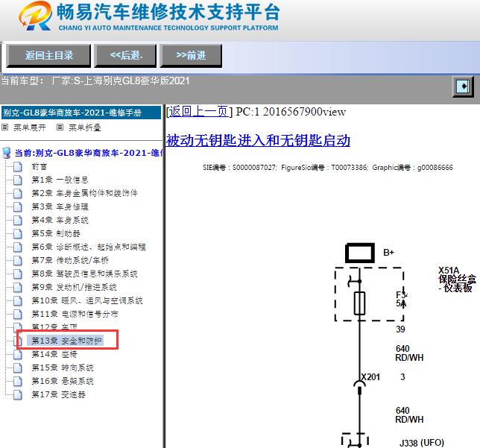Open the 返回上一页 link

pos(199,112)
